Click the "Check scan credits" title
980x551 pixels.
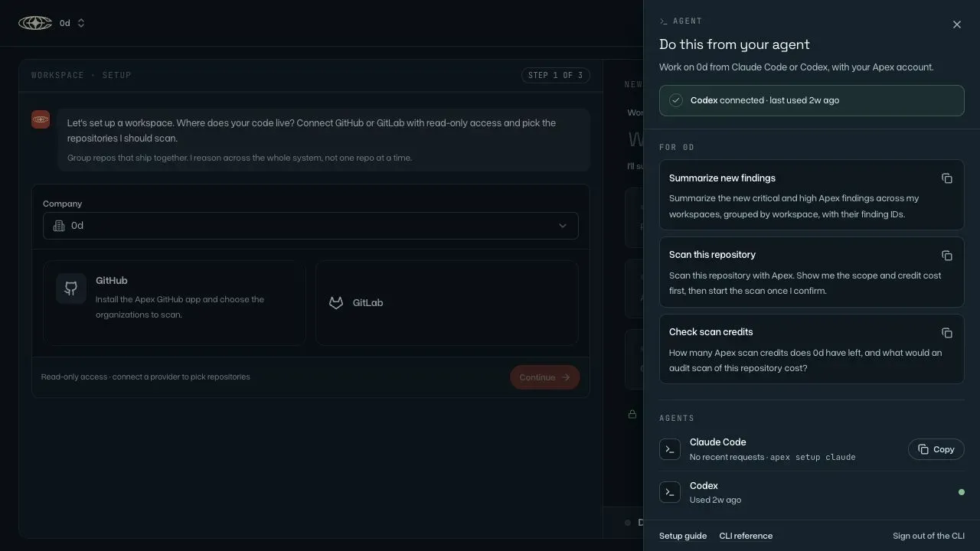pos(711,332)
